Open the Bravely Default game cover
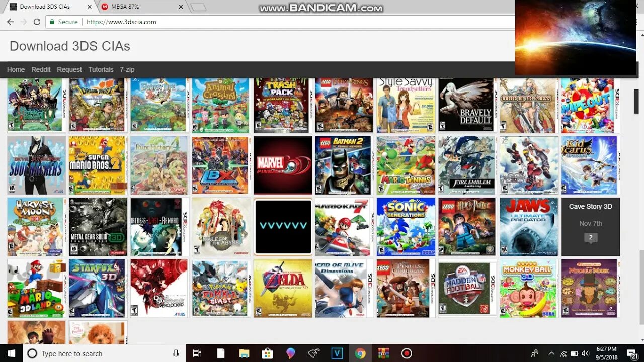Screen dimensions: 644x362 click(x=467, y=105)
